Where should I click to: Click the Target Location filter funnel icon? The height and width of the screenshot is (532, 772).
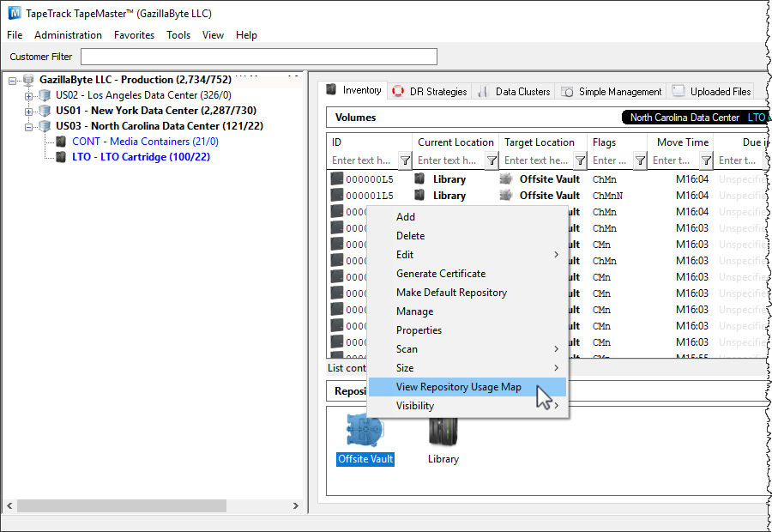(580, 160)
